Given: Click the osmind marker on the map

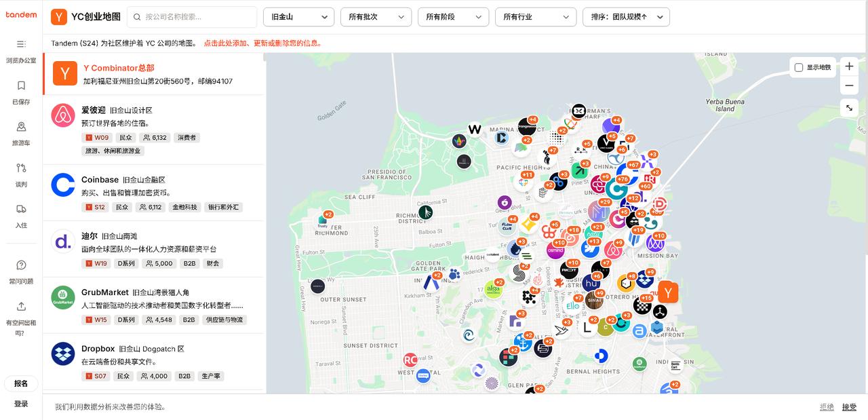Looking at the screenshot, I should point(555,250).
